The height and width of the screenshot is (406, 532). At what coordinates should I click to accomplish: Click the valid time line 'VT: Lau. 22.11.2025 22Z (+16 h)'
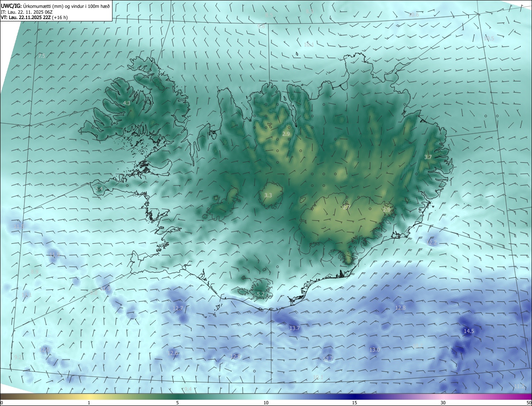[x=34, y=17]
